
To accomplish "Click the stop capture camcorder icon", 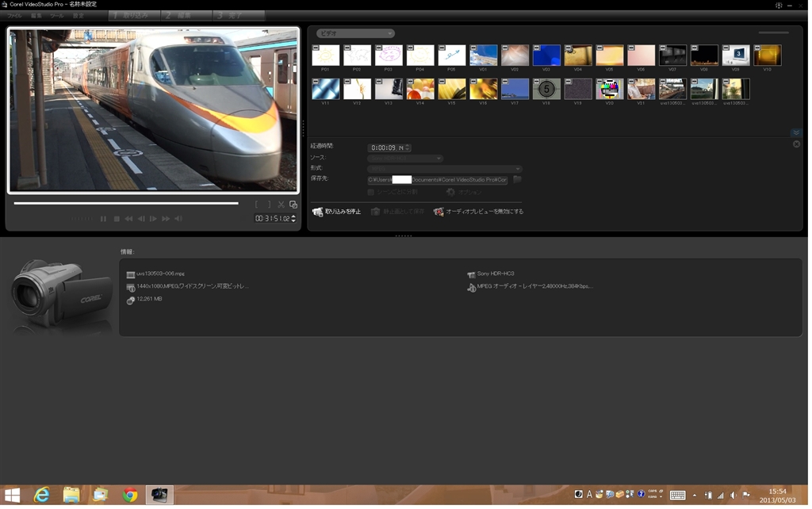I will (317, 212).
